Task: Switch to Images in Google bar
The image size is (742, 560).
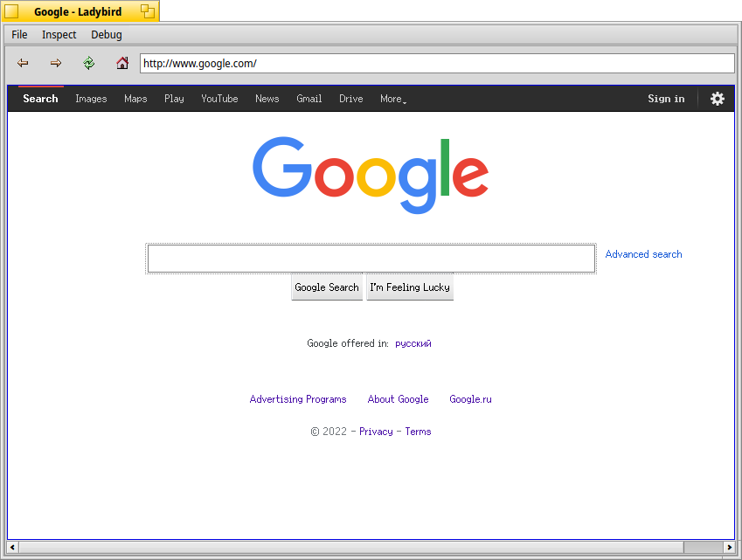Action: [x=92, y=99]
